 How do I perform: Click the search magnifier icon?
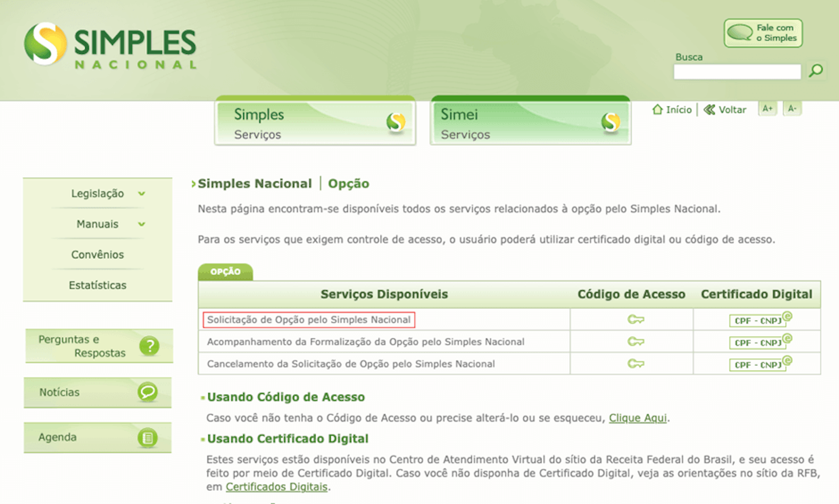816,71
